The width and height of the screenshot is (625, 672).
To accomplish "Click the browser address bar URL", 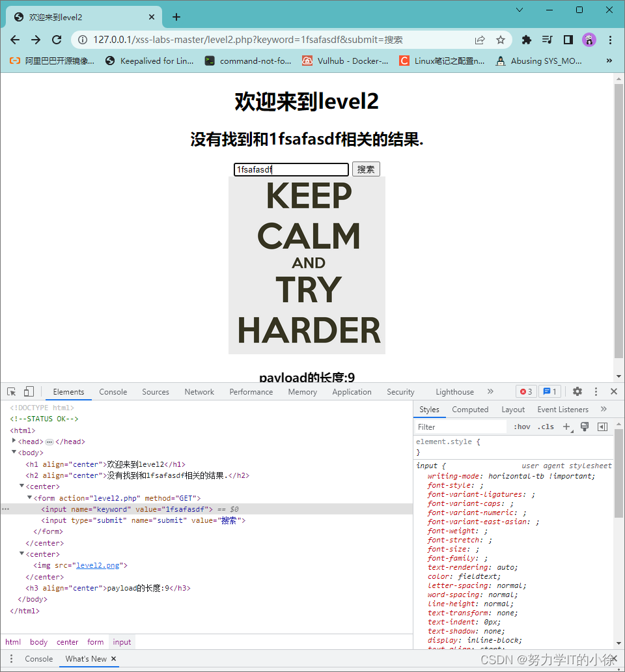I will click(x=247, y=40).
